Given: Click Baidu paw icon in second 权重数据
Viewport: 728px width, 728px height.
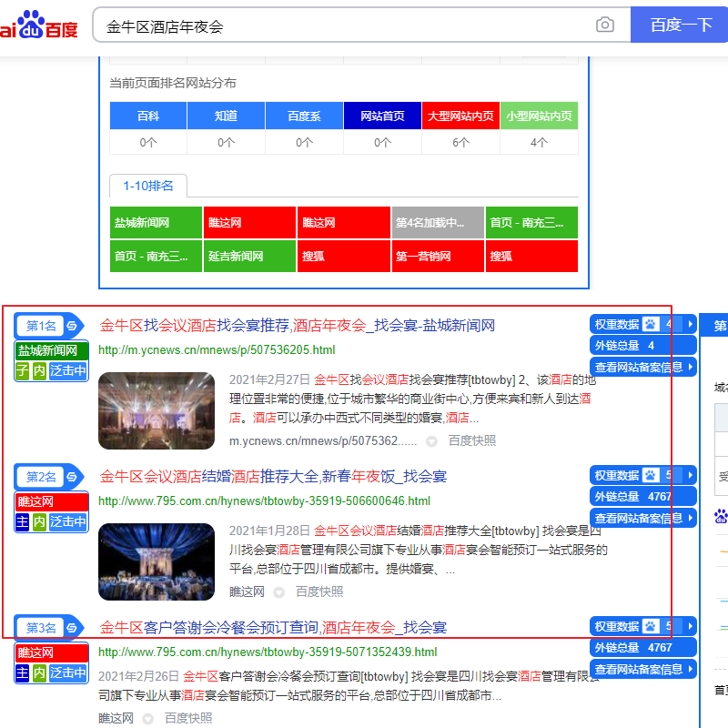Looking at the screenshot, I should [651, 475].
